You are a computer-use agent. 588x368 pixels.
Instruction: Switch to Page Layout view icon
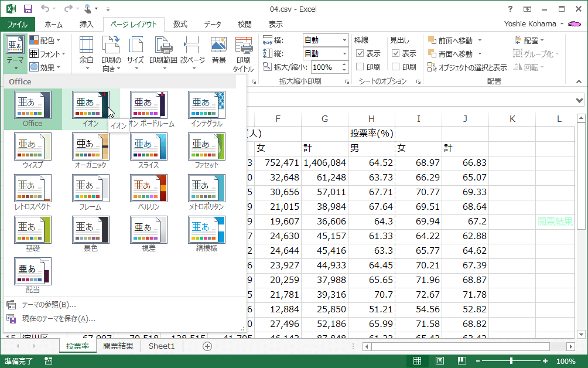(439, 361)
